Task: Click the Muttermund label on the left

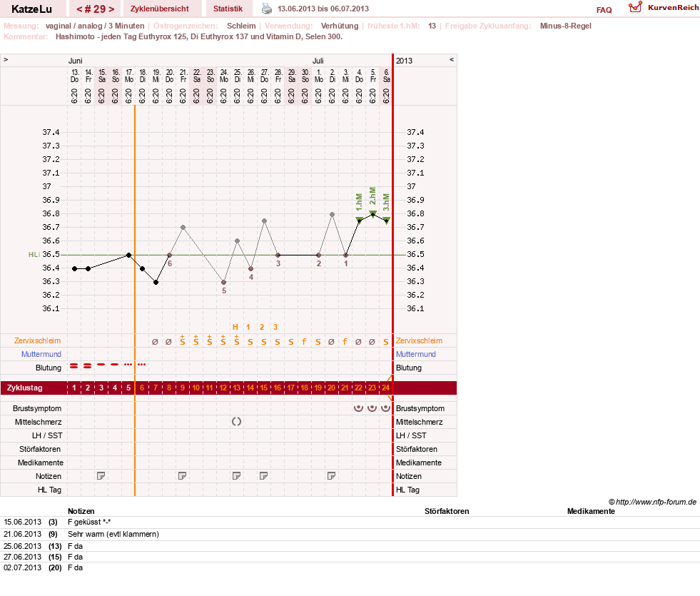Action: pyautogui.click(x=41, y=354)
